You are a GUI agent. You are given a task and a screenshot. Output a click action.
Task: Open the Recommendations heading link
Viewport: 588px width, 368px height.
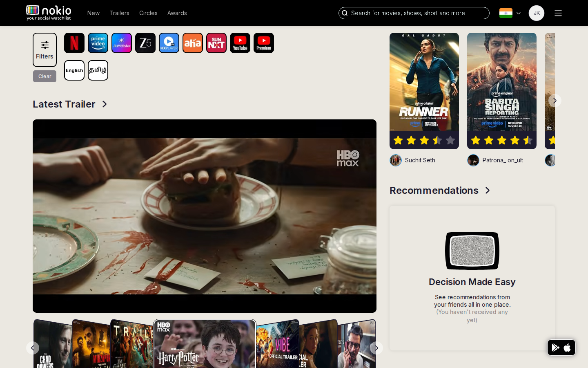coord(434,191)
